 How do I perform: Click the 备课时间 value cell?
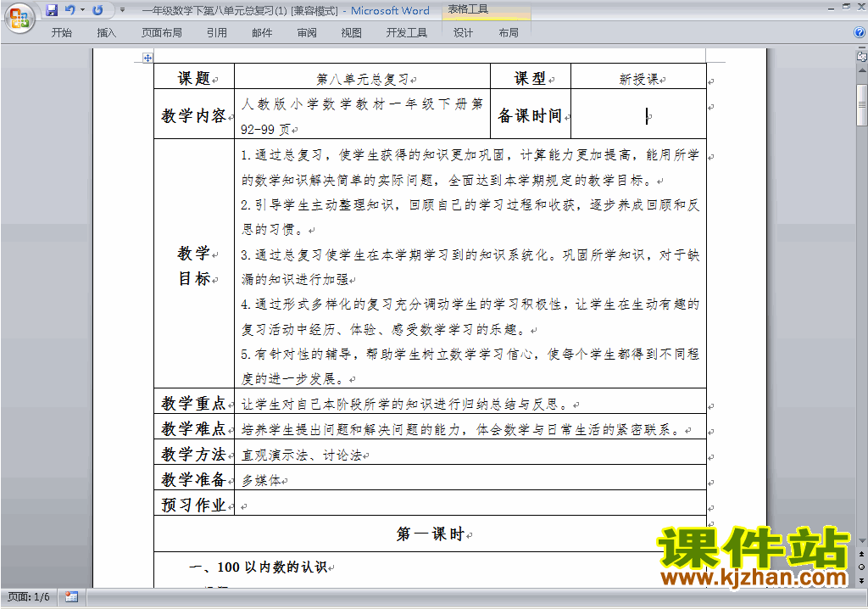tap(638, 115)
